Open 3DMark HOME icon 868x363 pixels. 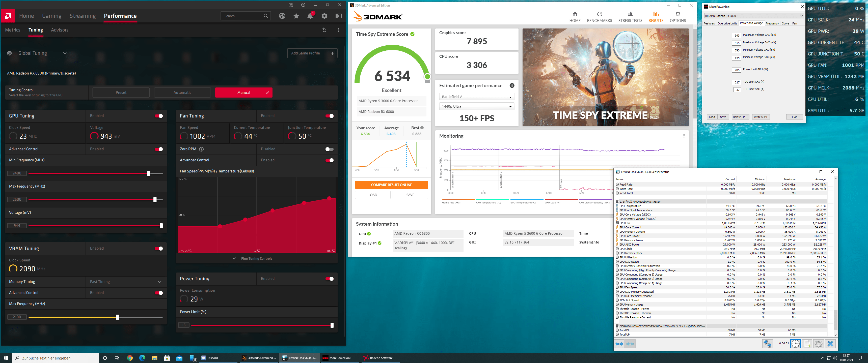click(575, 17)
